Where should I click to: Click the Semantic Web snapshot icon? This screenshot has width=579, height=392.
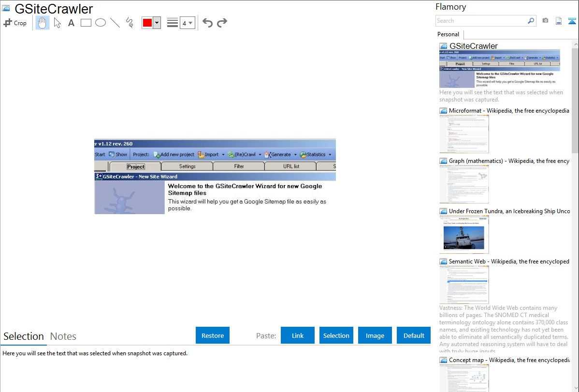[x=443, y=261]
